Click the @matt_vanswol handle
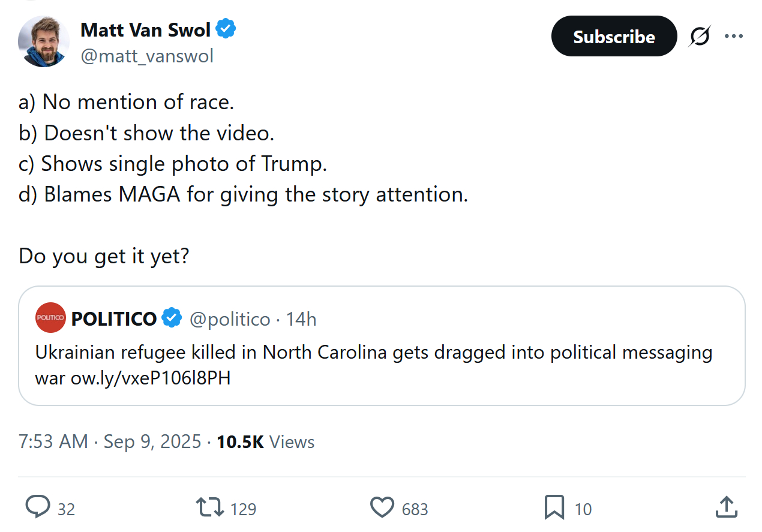The image size is (762, 532). 147,56
